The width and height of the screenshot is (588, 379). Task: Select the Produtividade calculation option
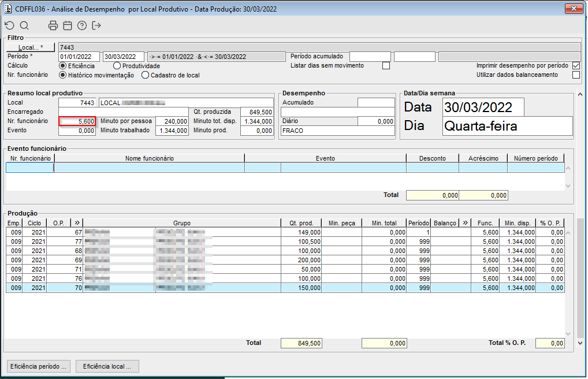click(117, 66)
